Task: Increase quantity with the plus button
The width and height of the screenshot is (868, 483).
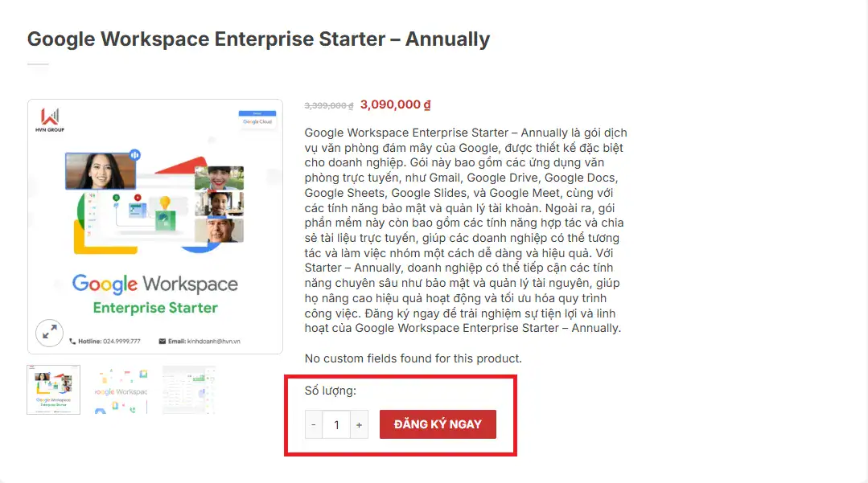Action: pyautogui.click(x=359, y=424)
